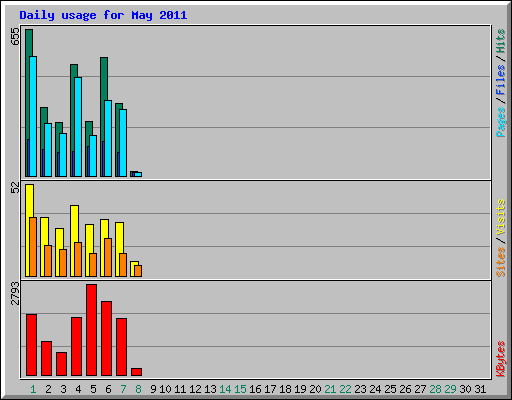Select the cyan files bar for day 2
Screen dimensions: 512x400
pos(48,150)
